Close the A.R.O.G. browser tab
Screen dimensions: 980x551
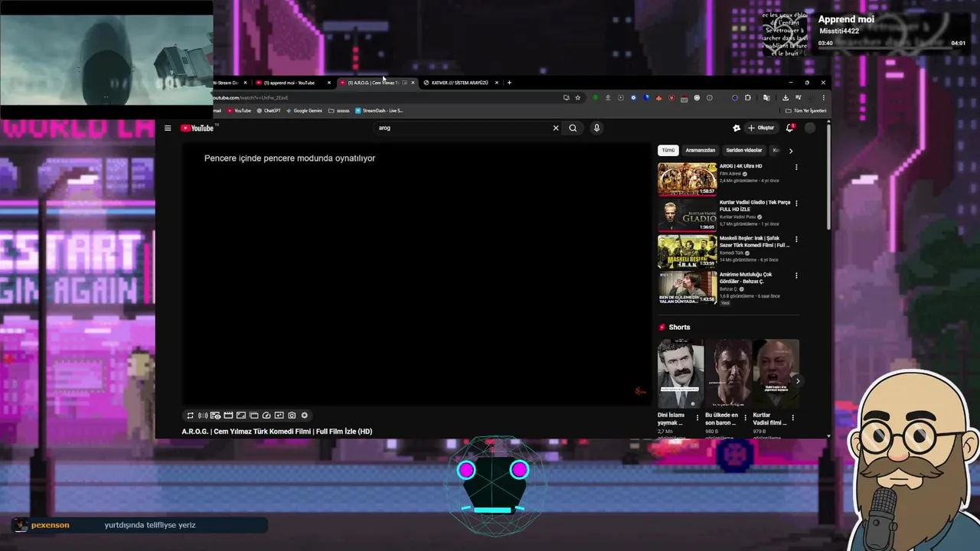click(413, 83)
